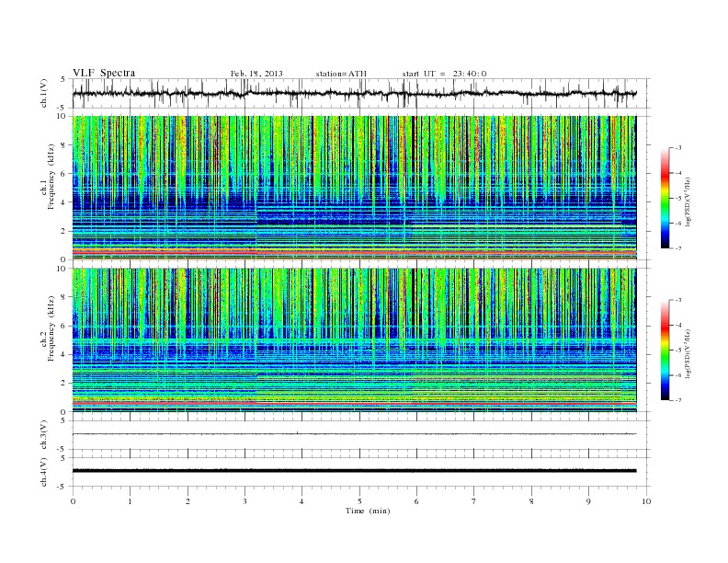Click the "ch.1(V)" waveform axis label
The height and width of the screenshot is (563, 728).
44,93
